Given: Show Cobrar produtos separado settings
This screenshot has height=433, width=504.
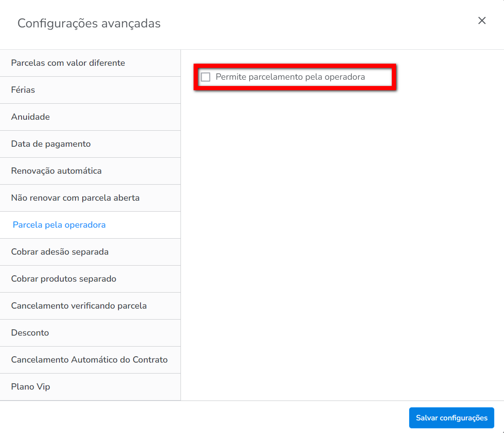Looking at the screenshot, I should point(63,279).
